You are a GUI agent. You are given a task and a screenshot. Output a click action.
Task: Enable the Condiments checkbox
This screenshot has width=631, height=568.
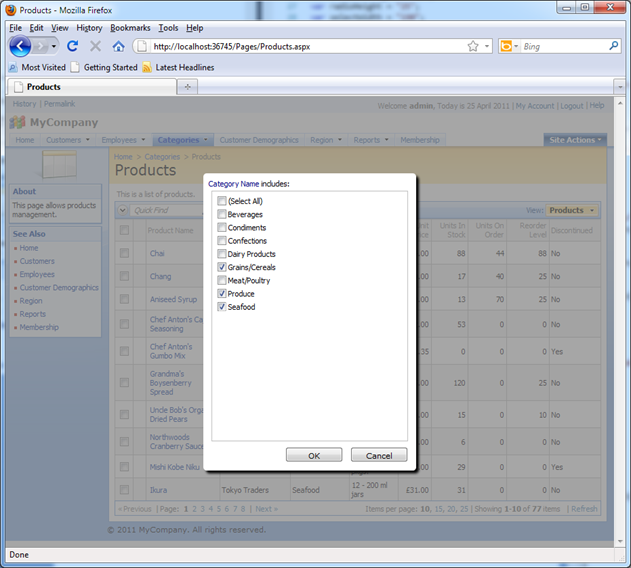point(221,227)
